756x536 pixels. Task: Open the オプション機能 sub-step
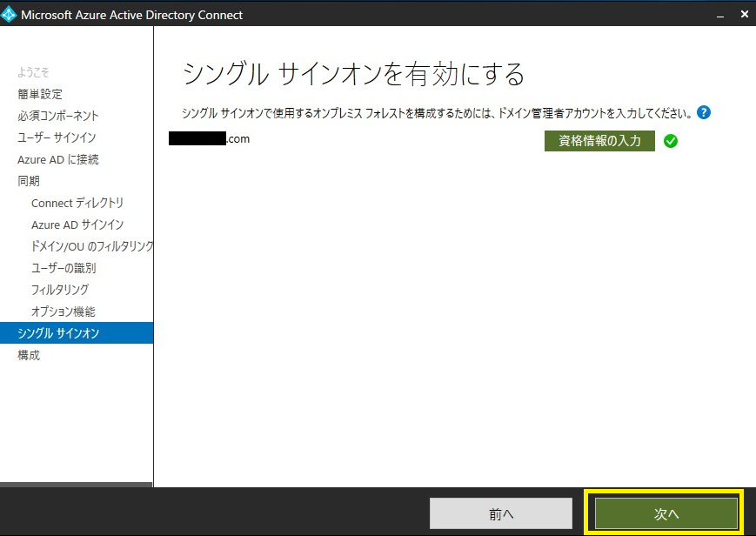(x=64, y=312)
